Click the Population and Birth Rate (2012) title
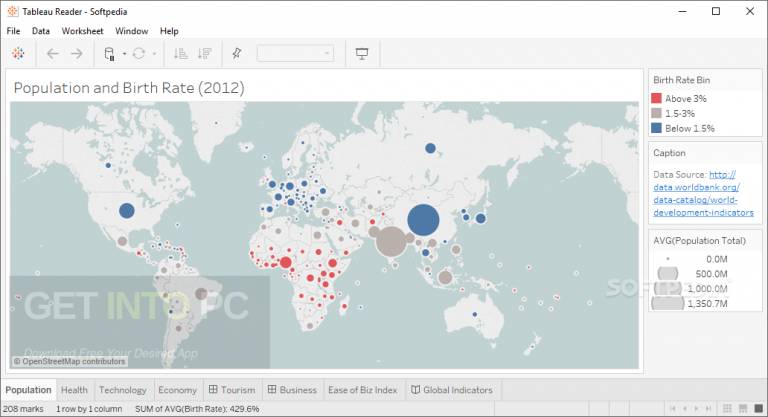The image size is (768, 417). (129, 88)
